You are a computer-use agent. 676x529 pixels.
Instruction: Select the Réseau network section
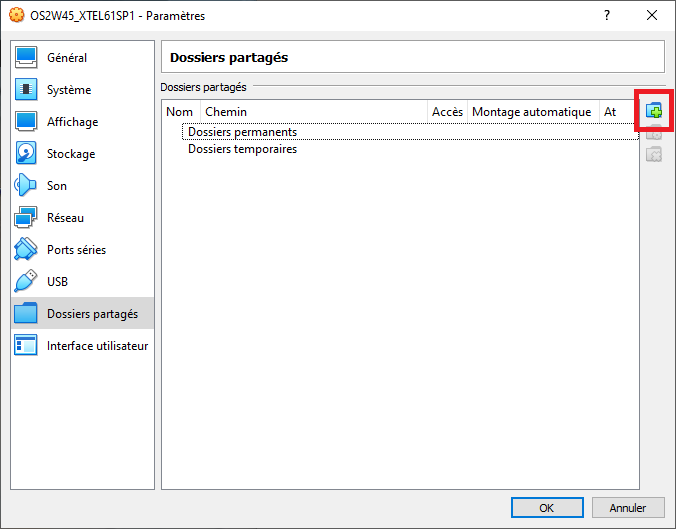65,218
